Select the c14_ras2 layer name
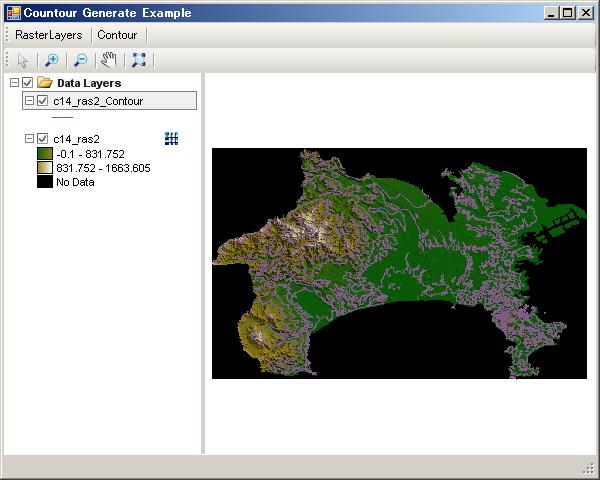This screenshot has height=480, width=600. click(76, 139)
